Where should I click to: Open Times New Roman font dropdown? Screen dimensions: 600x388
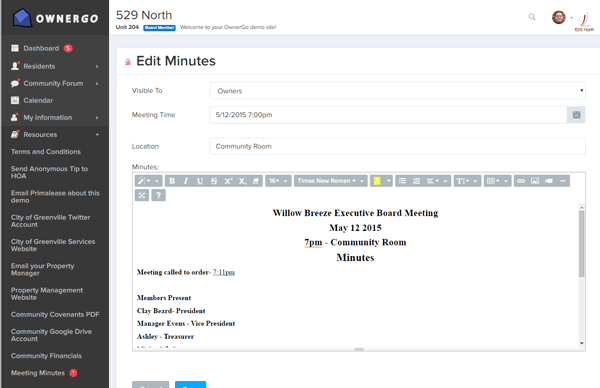click(x=331, y=181)
